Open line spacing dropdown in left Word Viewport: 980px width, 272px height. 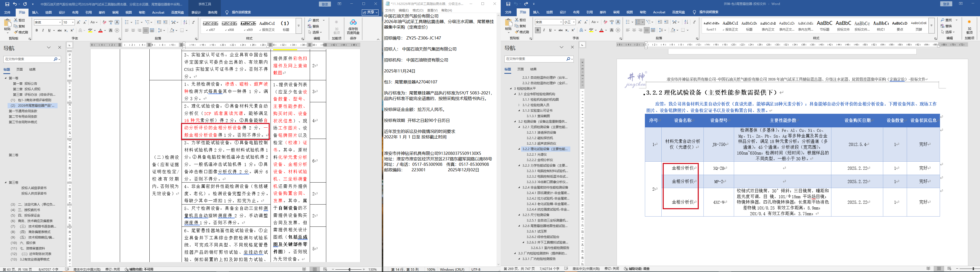[162, 30]
